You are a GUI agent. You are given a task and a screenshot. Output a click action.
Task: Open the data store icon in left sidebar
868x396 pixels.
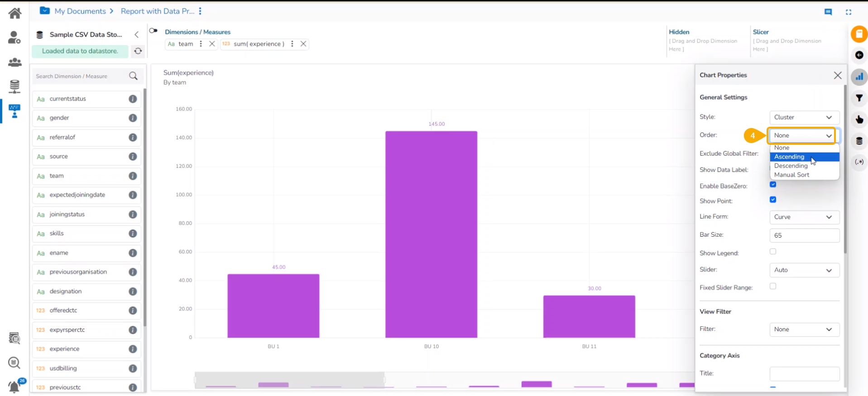pos(14,86)
